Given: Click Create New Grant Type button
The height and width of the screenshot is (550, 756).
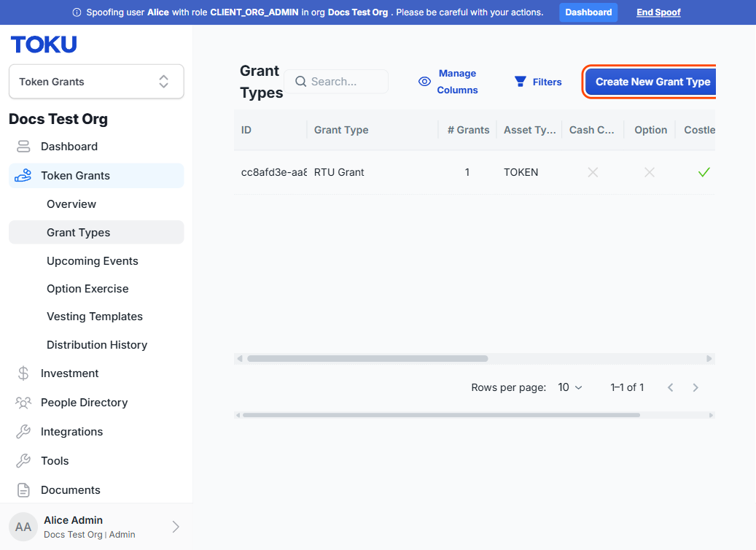Looking at the screenshot, I should coord(651,82).
